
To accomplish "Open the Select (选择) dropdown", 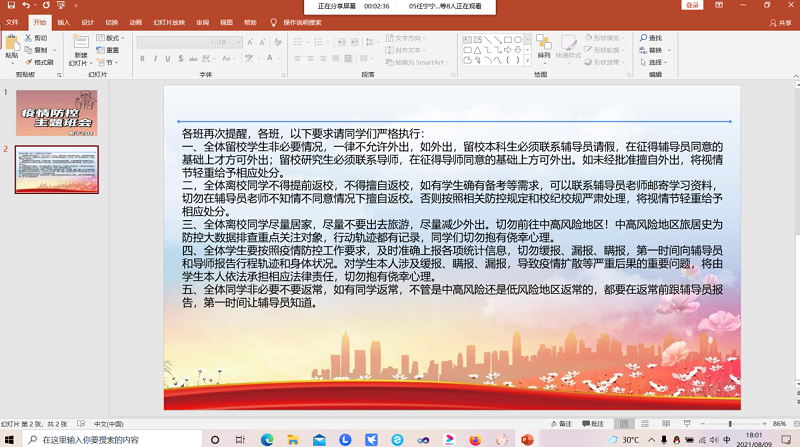I will coord(655,62).
